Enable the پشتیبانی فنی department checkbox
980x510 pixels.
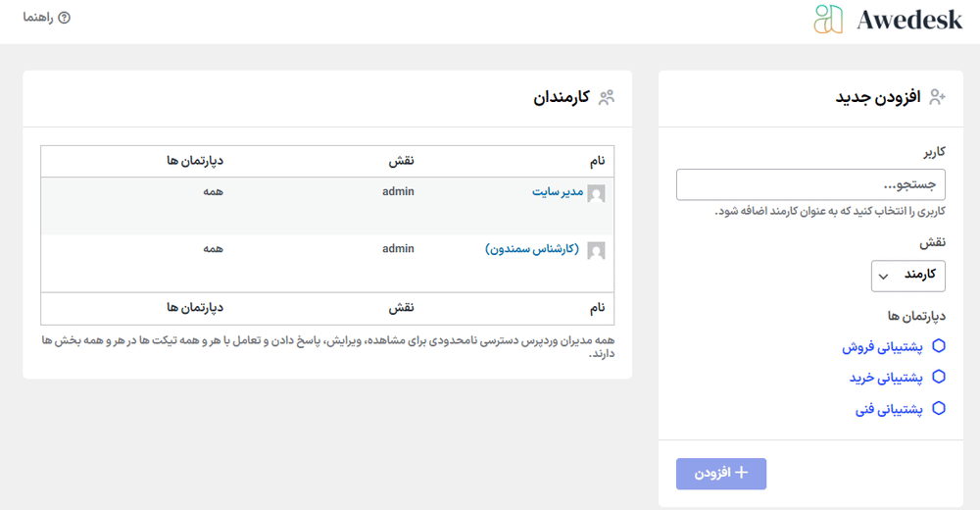(x=939, y=409)
